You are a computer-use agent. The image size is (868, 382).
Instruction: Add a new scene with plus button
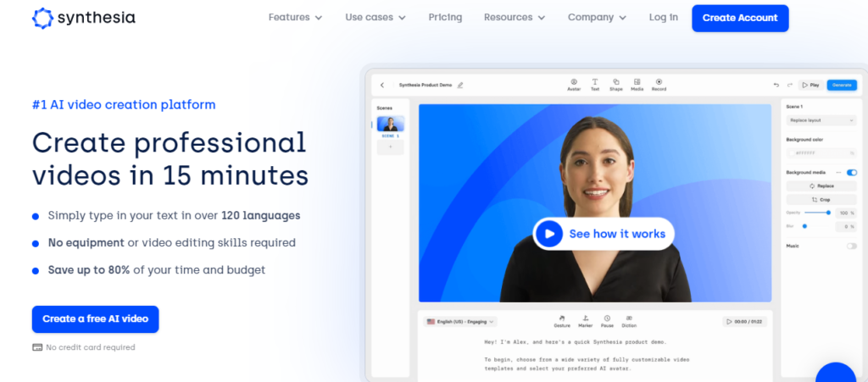click(x=390, y=147)
